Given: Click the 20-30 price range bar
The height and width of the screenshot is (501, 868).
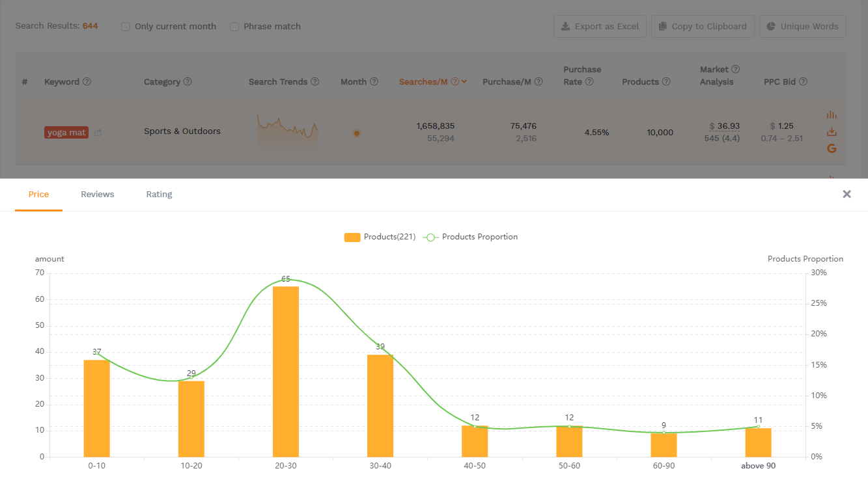Looking at the screenshot, I should pyautogui.click(x=286, y=371).
